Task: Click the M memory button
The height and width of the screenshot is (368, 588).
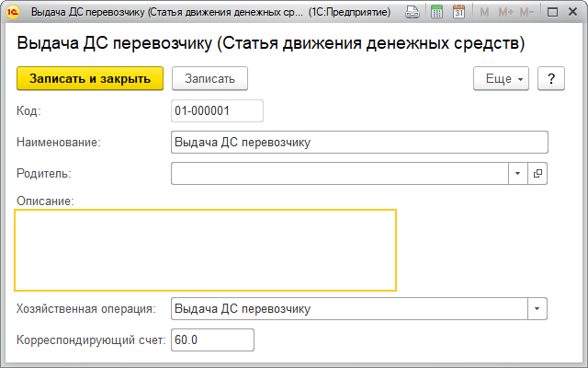Action: [x=483, y=13]
